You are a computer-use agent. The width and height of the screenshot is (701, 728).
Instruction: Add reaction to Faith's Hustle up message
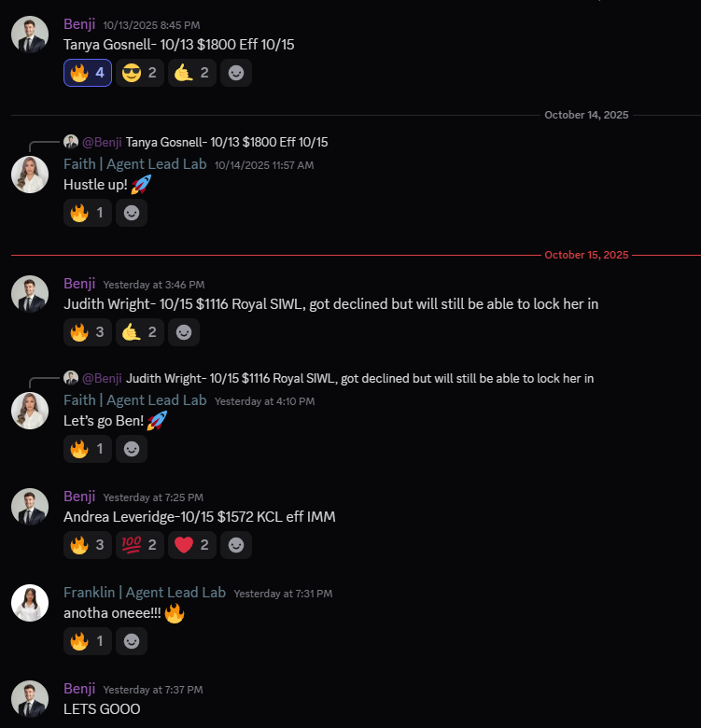(x=132, y=213)
